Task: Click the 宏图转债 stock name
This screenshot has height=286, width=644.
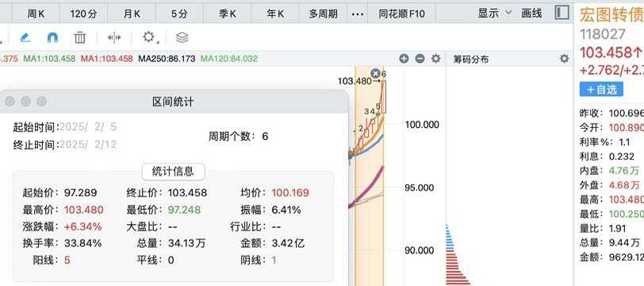Action: 611,15
